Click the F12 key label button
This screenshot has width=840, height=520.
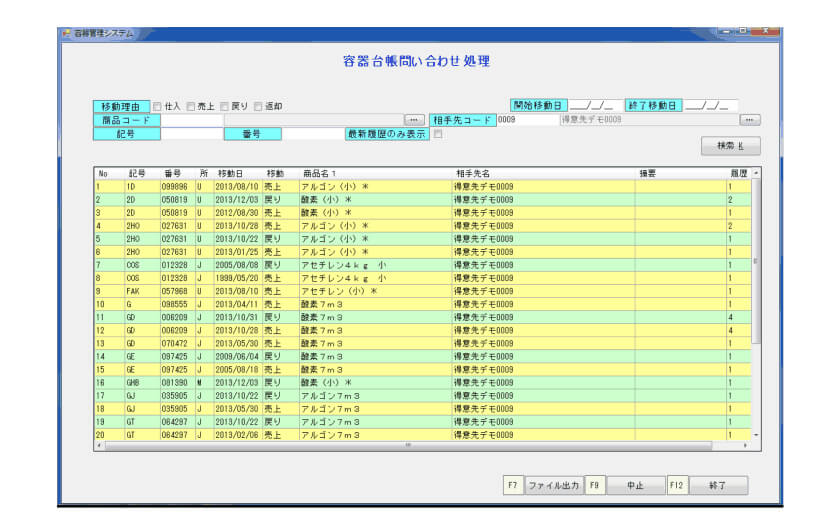click(x=677, y=485)
